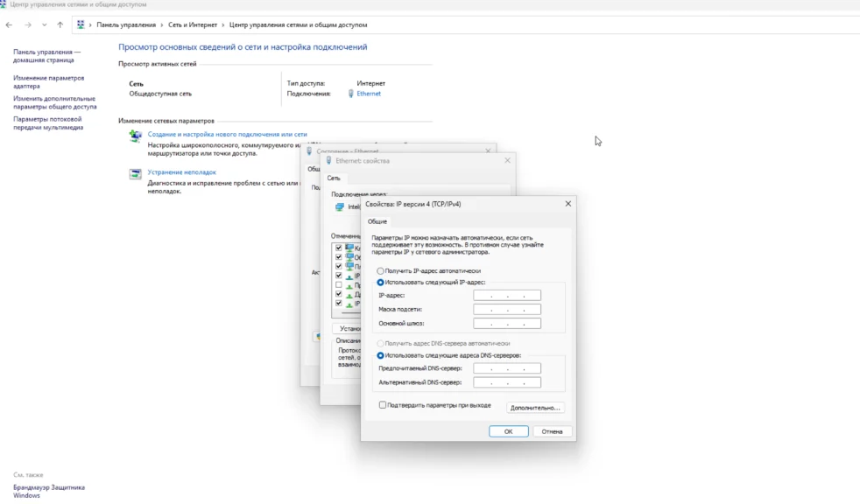Close the IPv4 properties dialog
860x504 pixels.
tap(567, 204)
